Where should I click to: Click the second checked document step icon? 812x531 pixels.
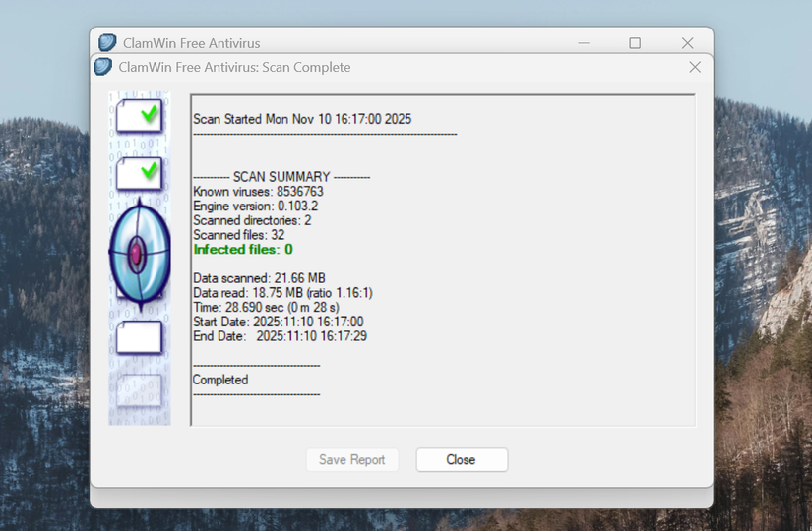click(140, 173)
